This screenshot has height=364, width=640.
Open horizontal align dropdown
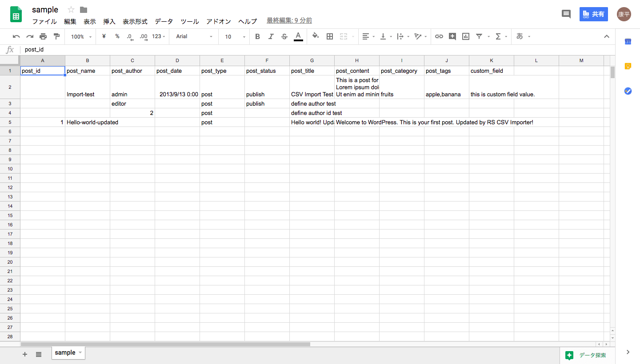click(x=368, y=36)
